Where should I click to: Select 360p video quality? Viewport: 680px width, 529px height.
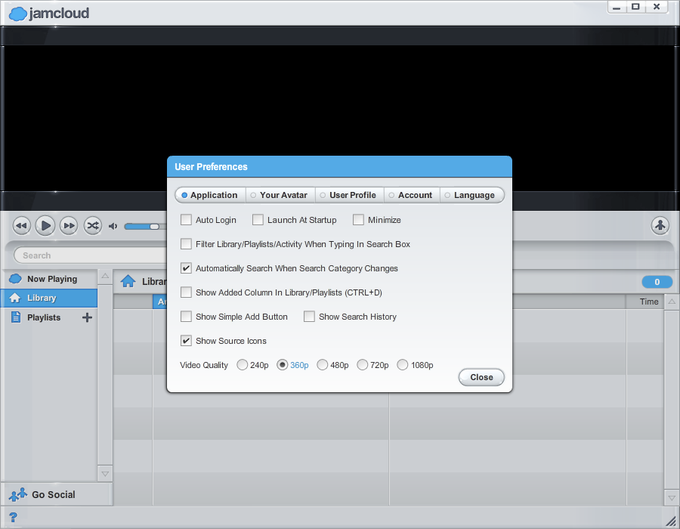(282, 365)
